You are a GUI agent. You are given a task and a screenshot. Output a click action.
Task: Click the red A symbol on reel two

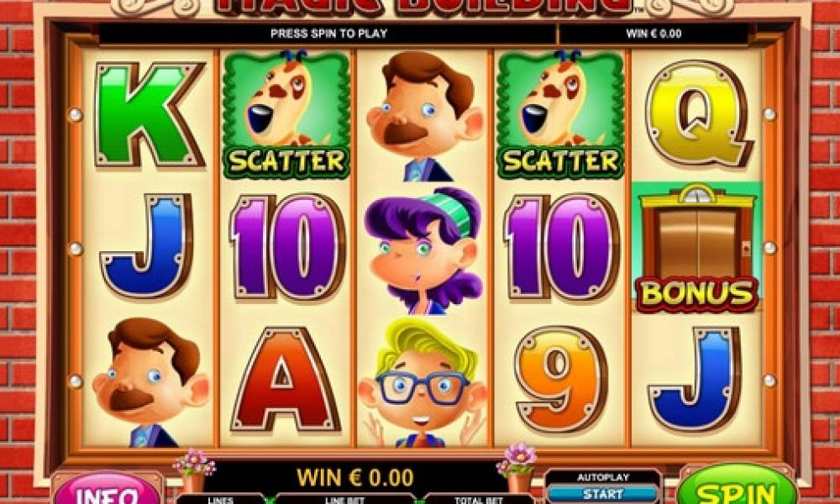pyautogui.click(x=286, y=379)
